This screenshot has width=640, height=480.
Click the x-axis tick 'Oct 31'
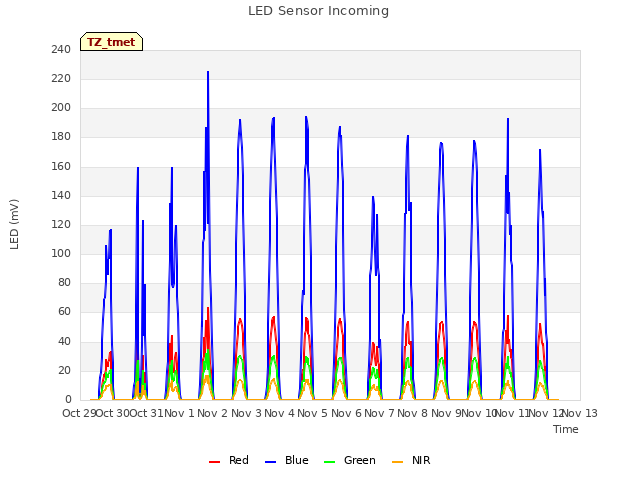click(x=146, y=413)
